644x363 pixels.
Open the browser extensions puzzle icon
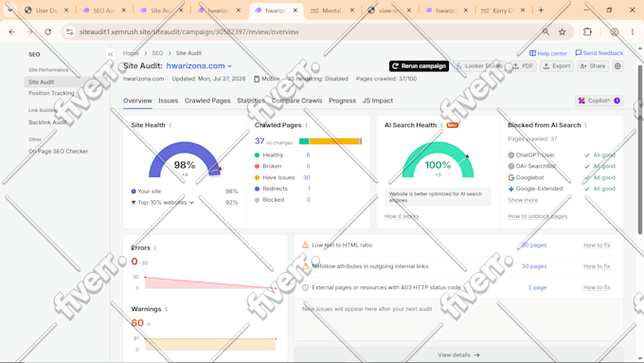tap(587, 31)
